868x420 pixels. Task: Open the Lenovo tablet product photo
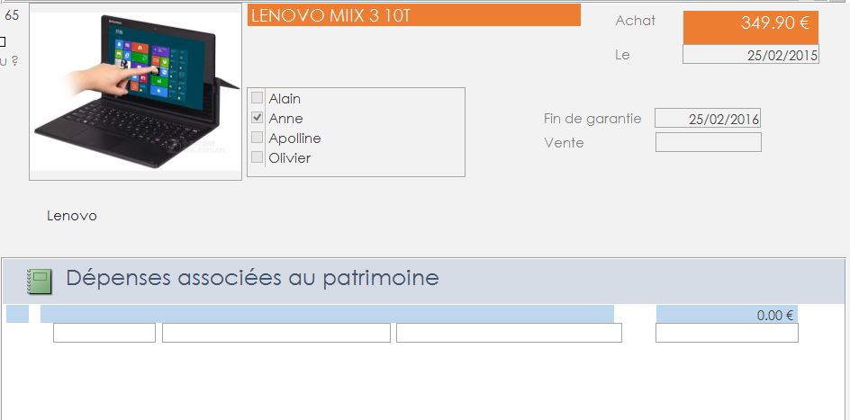[135, 92]
